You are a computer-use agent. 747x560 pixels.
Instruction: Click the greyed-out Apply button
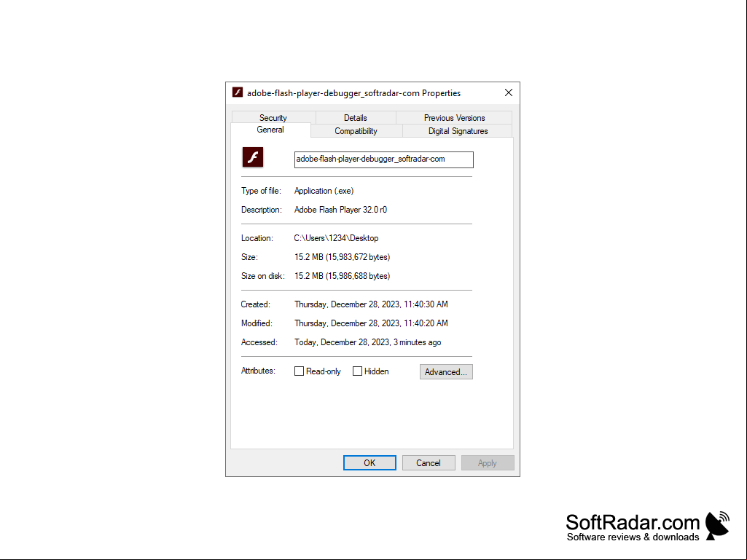[488, 463]
